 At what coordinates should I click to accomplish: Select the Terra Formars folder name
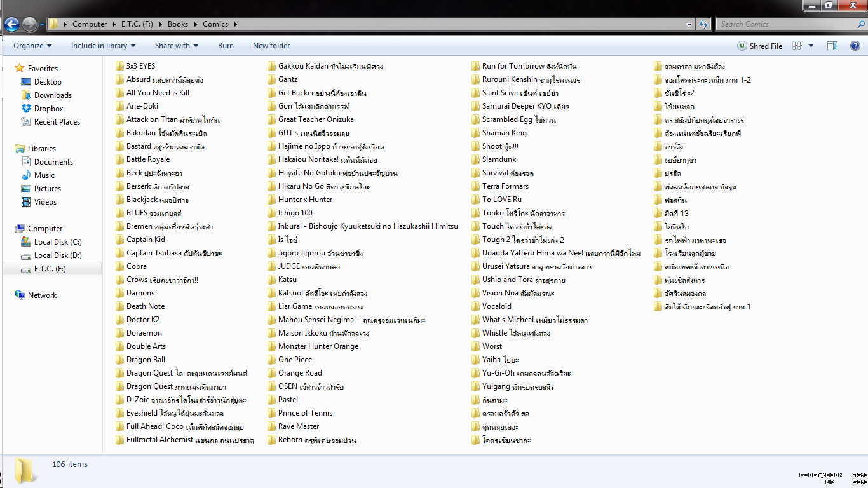tap(505, 186)
